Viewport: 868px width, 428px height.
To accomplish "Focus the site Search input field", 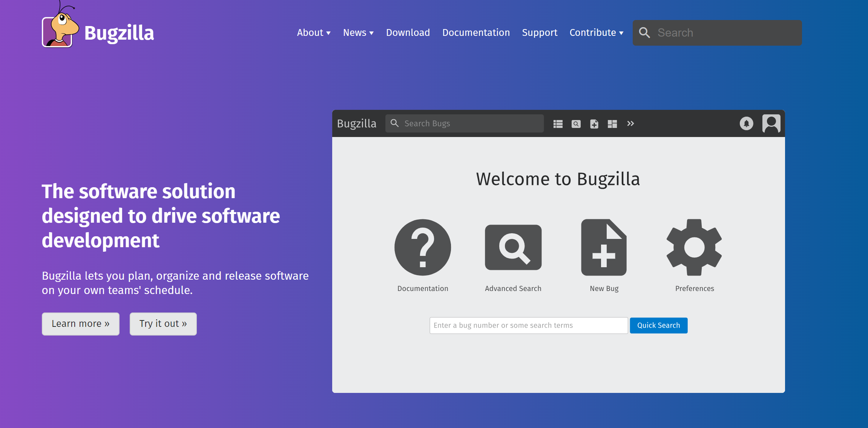I will [717, 33].
